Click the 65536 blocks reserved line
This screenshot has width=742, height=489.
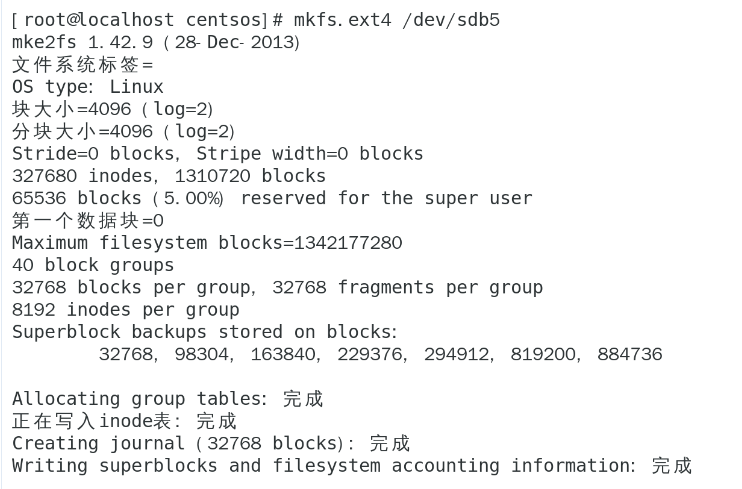[271, 198]
